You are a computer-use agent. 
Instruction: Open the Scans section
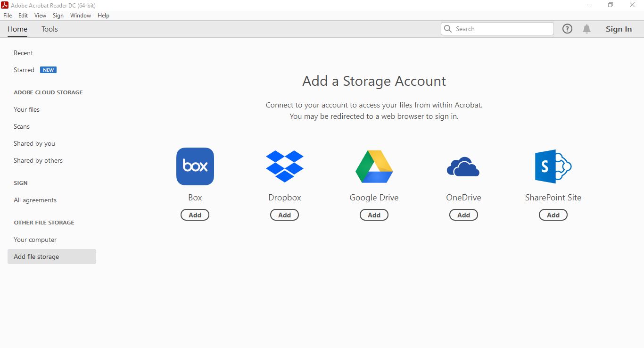tap(22, 126)
